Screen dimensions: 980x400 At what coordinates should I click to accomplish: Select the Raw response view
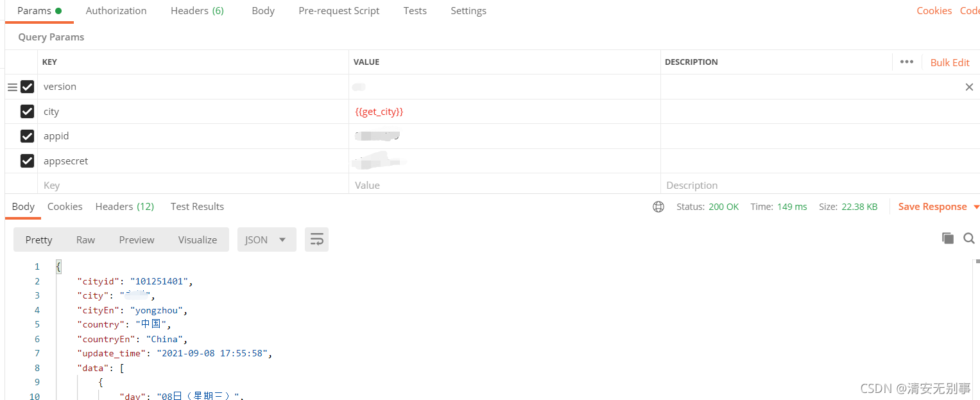click(x=85, y=239)
